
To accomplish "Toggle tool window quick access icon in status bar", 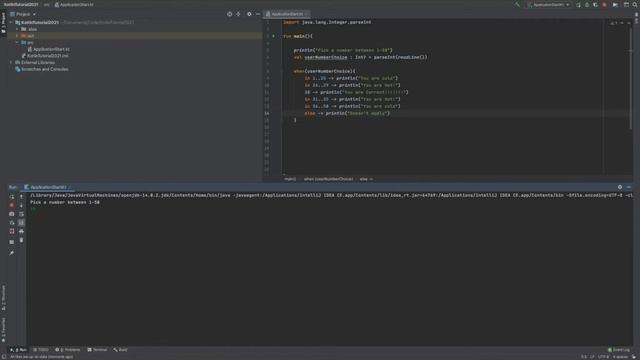I will 4,357.
